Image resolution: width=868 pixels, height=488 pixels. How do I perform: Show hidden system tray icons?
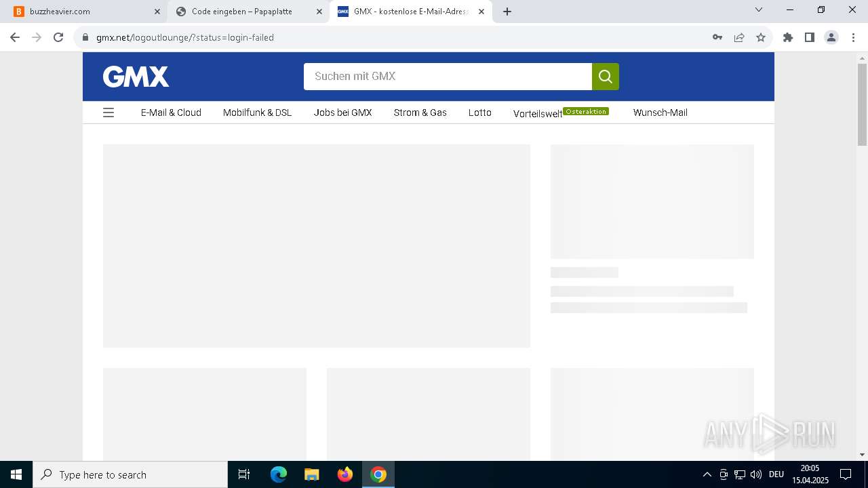[707, 474]
